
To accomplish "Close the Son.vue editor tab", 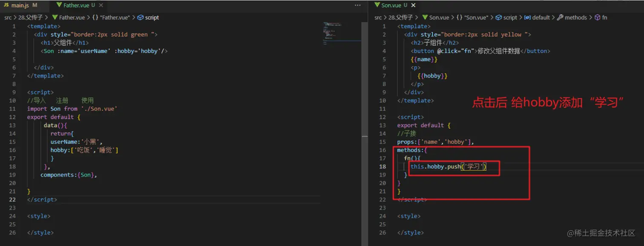I will tap(413, 6).
